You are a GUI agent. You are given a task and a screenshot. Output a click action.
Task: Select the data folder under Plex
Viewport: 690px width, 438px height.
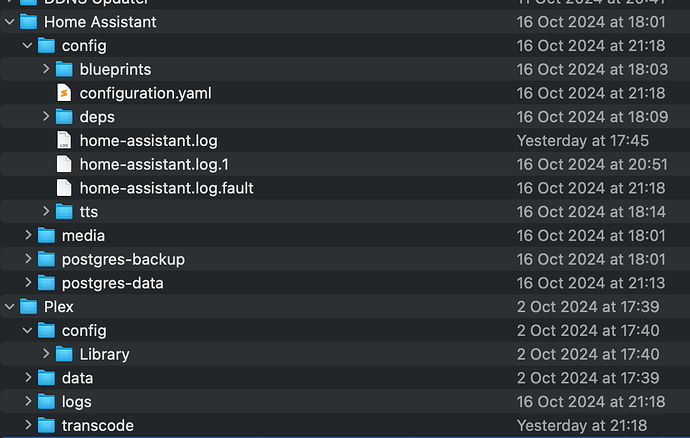(x=77, y=378)
